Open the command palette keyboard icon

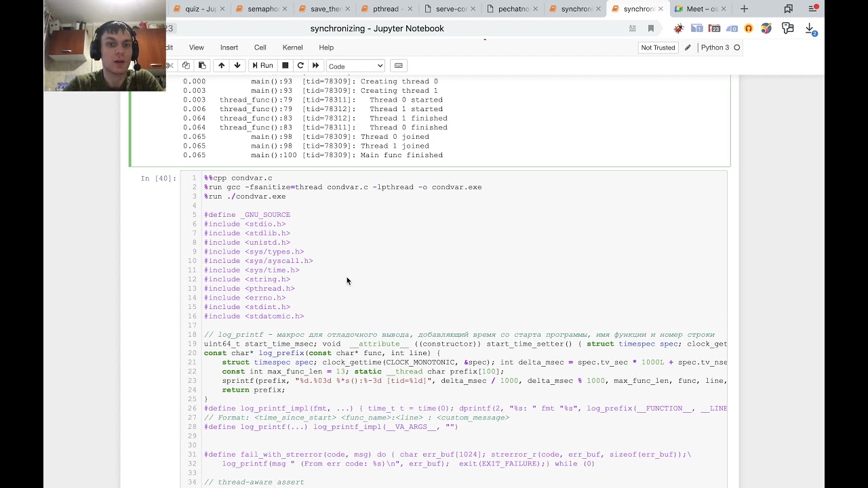pyautogui.click(x=399, y=66)
